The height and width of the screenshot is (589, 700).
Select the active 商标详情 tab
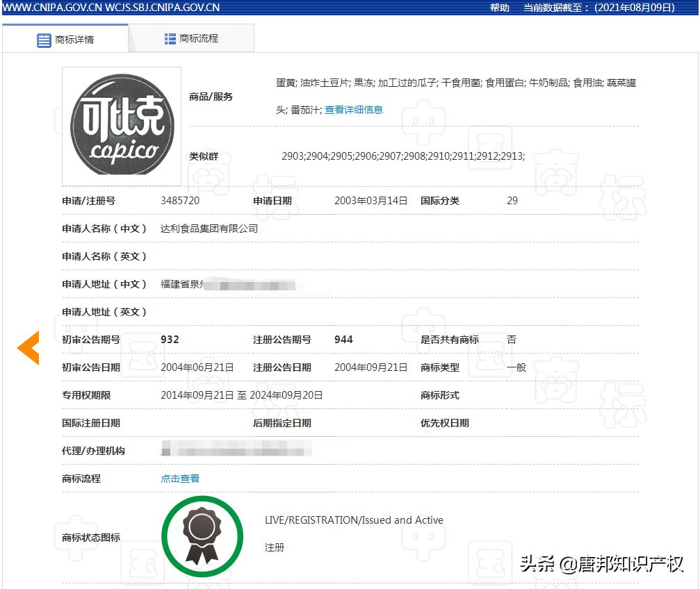[76, 39]
